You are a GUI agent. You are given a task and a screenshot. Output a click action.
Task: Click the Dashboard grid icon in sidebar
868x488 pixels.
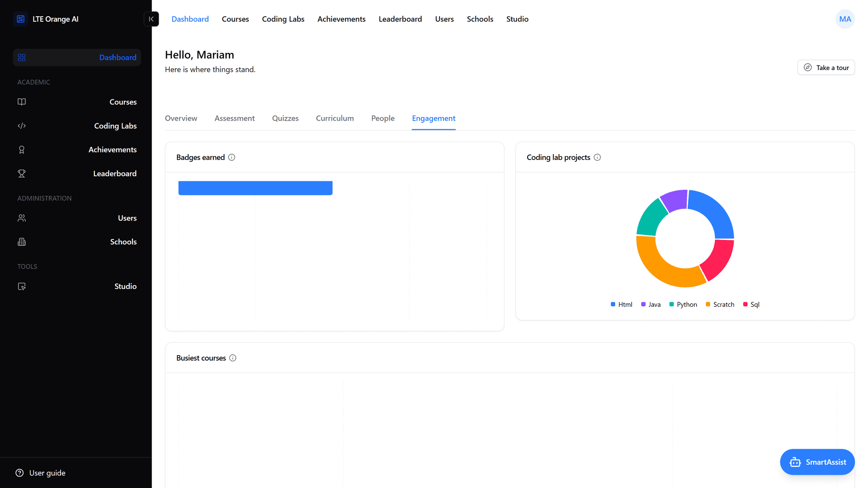22,57
